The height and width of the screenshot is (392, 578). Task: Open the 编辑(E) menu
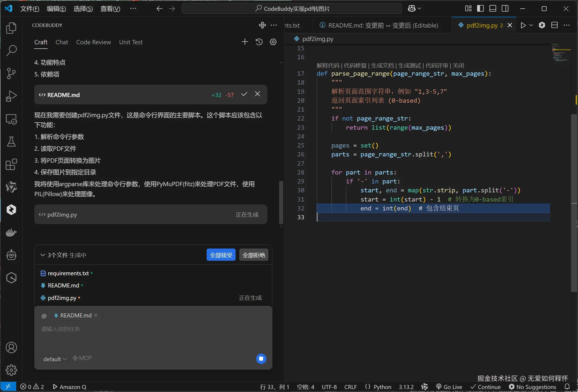point(56,9)
